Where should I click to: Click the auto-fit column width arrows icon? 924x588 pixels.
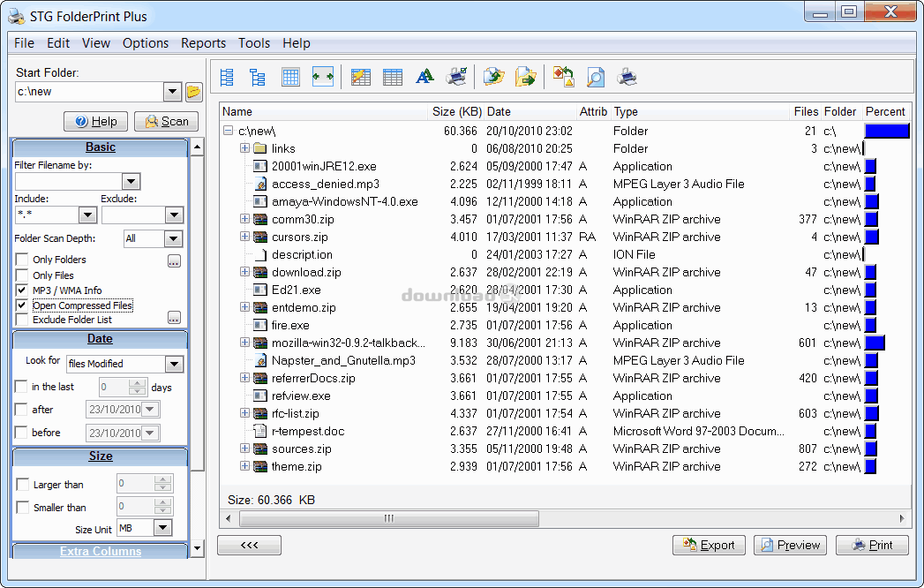pos(323,77)
